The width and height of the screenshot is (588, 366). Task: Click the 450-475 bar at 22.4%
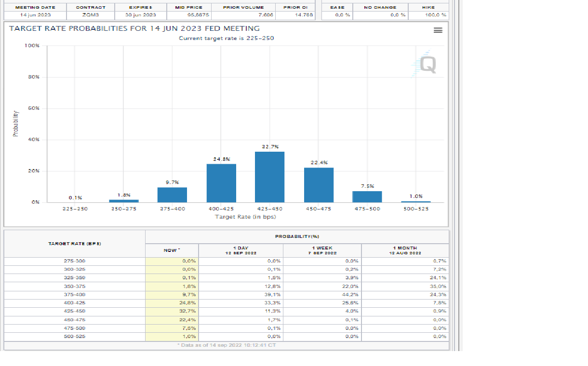coord(319,185)
